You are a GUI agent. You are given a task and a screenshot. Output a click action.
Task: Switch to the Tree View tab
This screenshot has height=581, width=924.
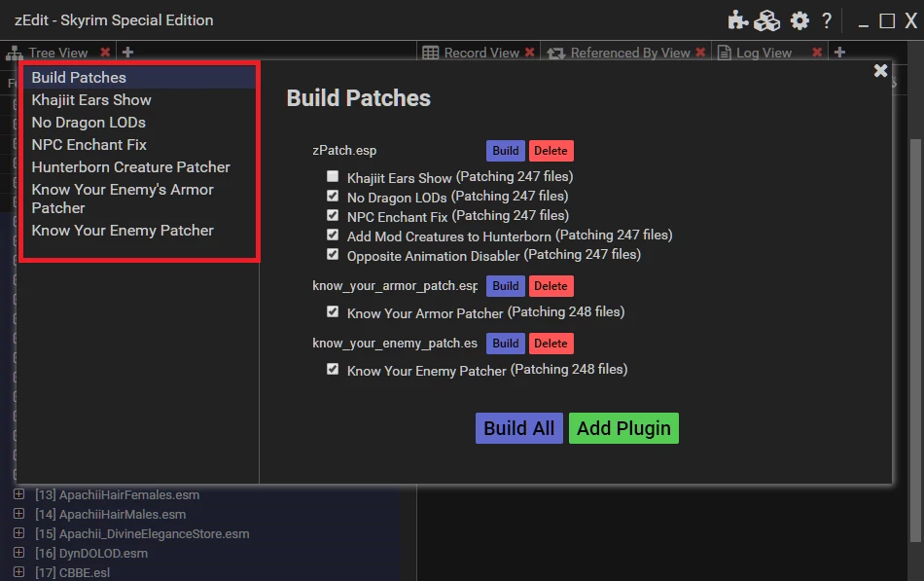(x=57, y=53)
